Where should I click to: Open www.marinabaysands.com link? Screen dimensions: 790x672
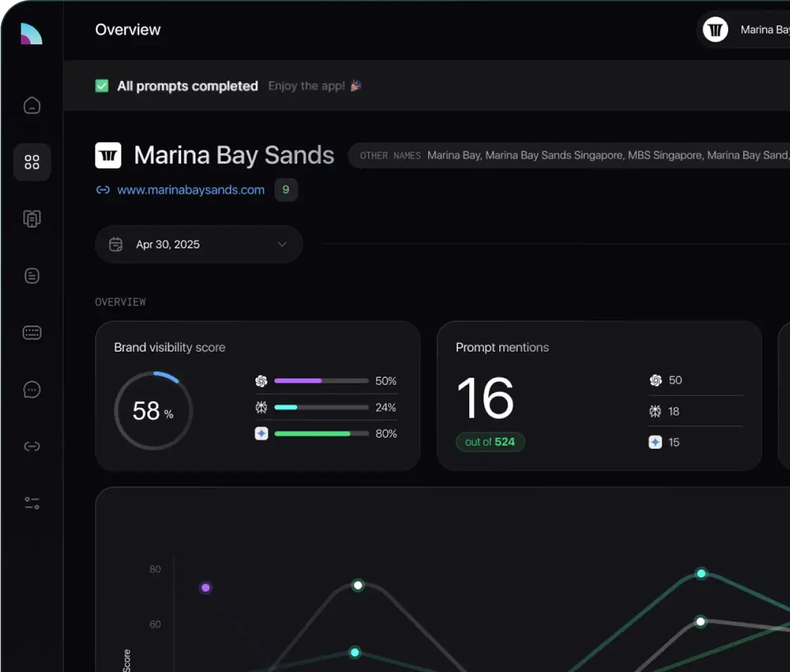191,190
